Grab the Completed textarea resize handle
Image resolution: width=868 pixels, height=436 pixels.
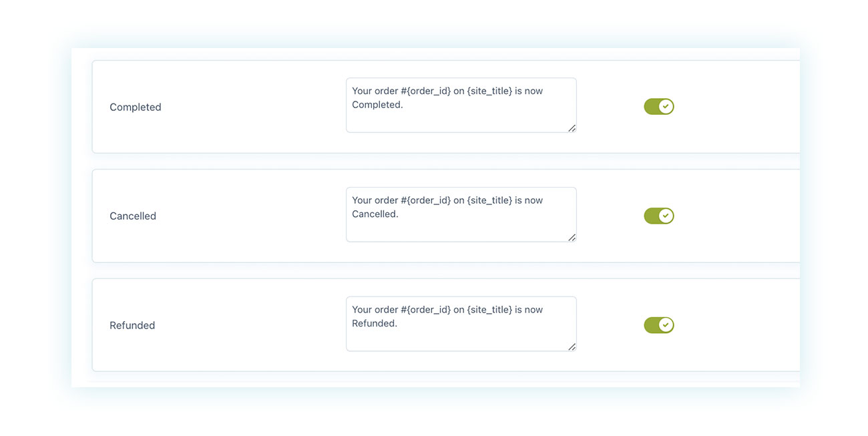click(572, 128)
